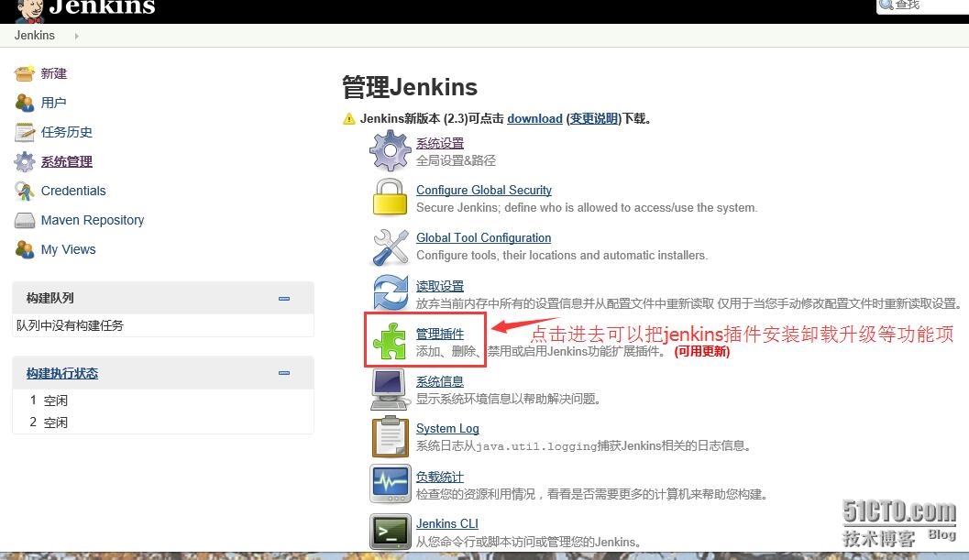Click the 管理Jenkins page heading
Screen dimensions: 969x560
pos(410,87)
